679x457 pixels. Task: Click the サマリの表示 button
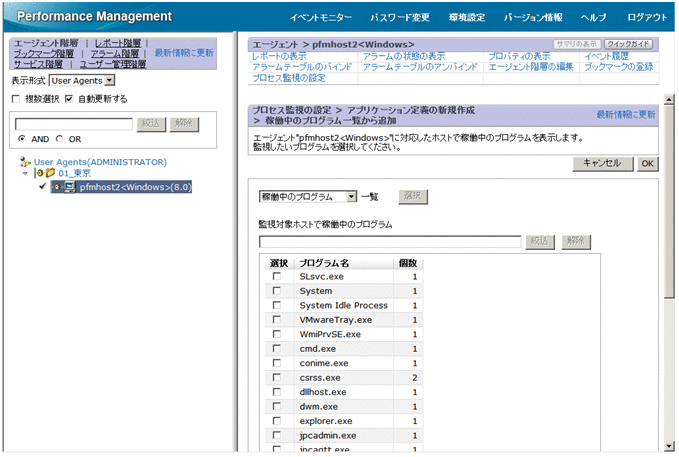(x=576, y=44)
